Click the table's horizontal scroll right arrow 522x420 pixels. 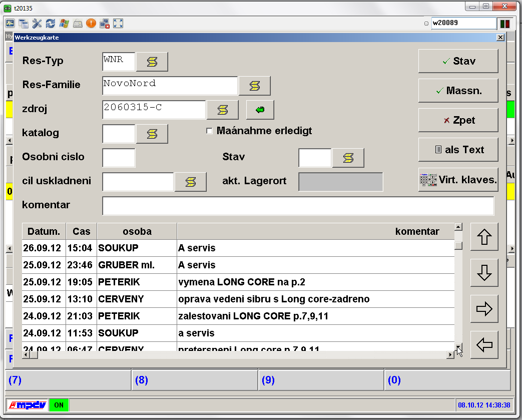[450, 355]
